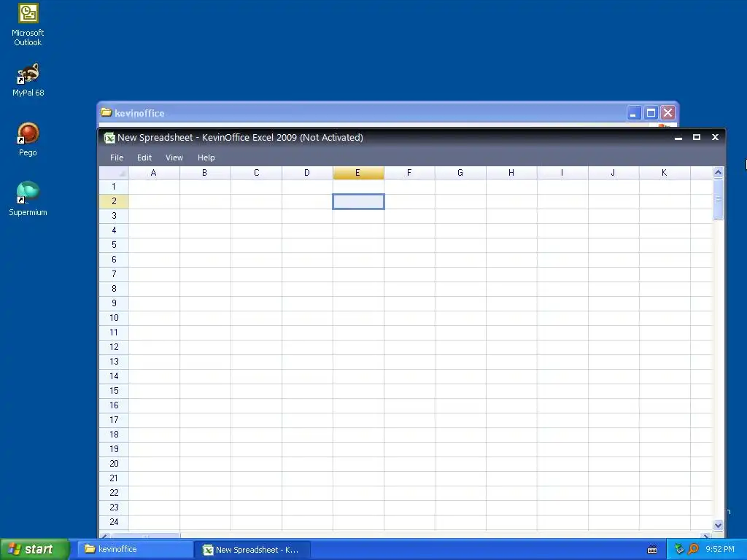The width and height of the screenshot is (747, 560).
Task: Select column F header
Action: 409,173
